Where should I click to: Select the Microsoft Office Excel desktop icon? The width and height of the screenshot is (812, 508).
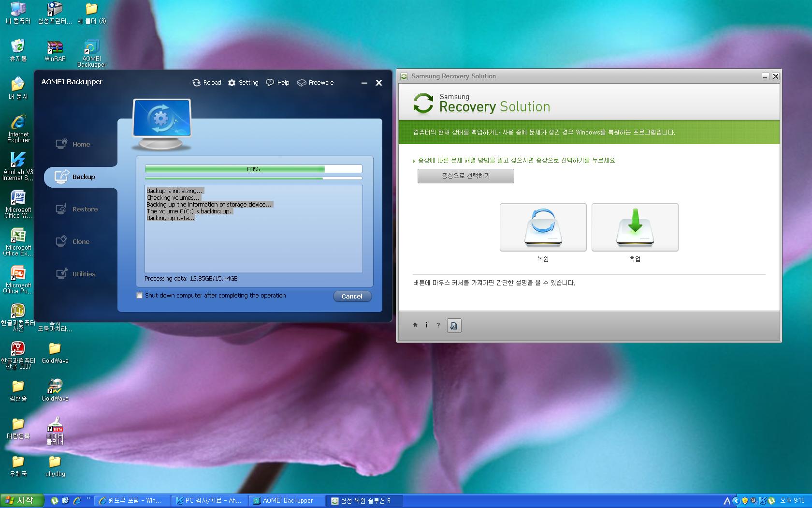click(x=18, y=242)
